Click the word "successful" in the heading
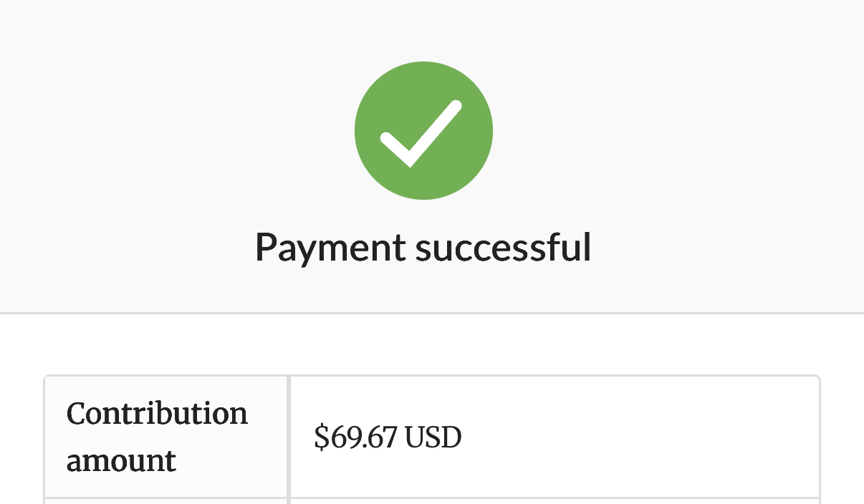The image size is (864, 504). tap(503, 248)
